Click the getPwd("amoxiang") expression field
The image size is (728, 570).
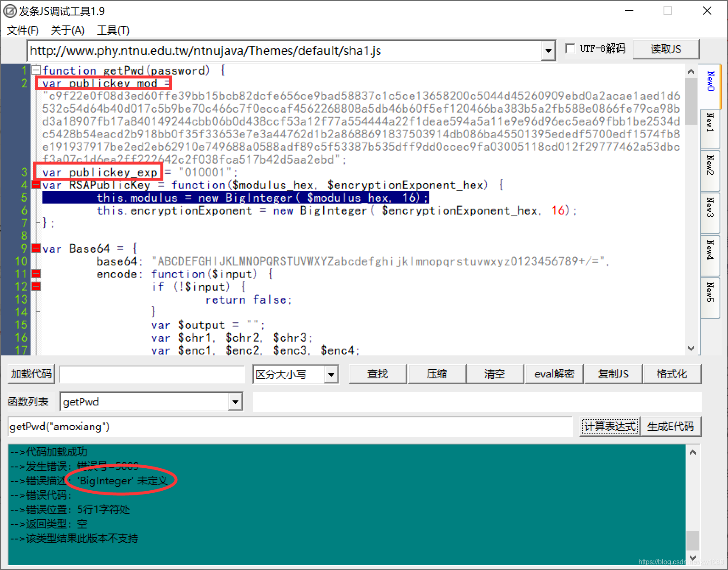coord(290,427)
